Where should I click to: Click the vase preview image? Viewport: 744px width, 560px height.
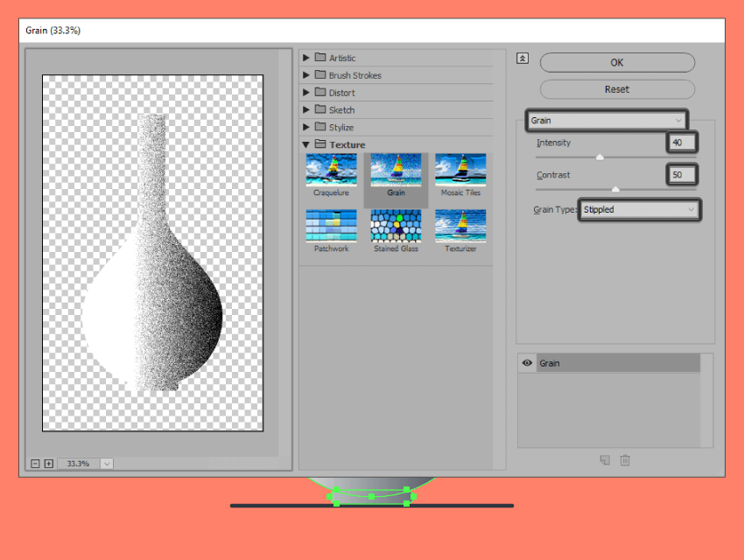(x=152, y=253)
